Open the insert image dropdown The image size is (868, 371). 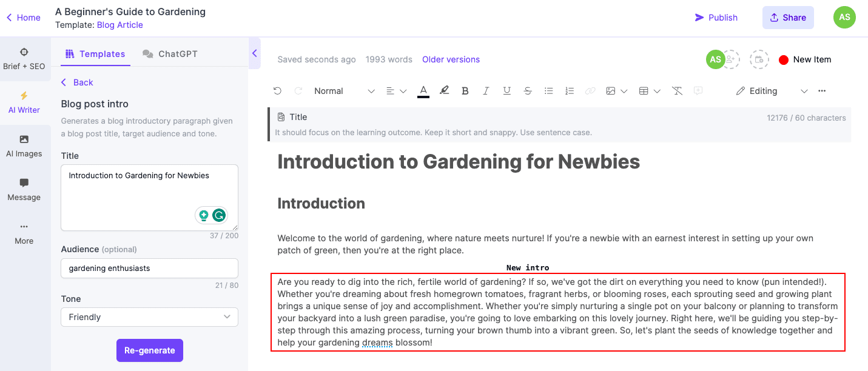tap(616, 91)
